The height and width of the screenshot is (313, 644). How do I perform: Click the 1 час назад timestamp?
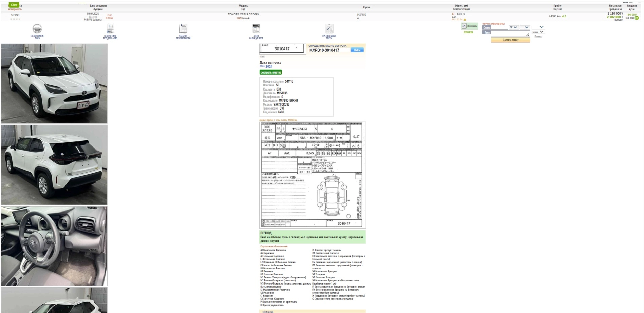(109, 16)
